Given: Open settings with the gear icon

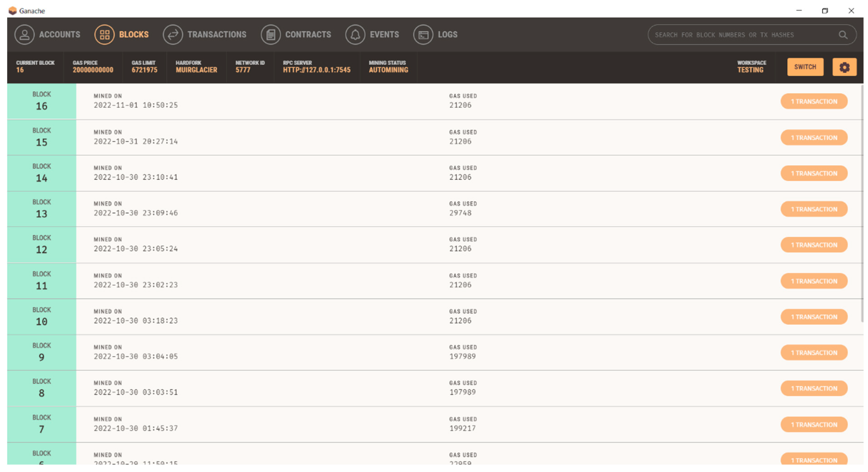Looking at the screenshot, I should (844, 67).
